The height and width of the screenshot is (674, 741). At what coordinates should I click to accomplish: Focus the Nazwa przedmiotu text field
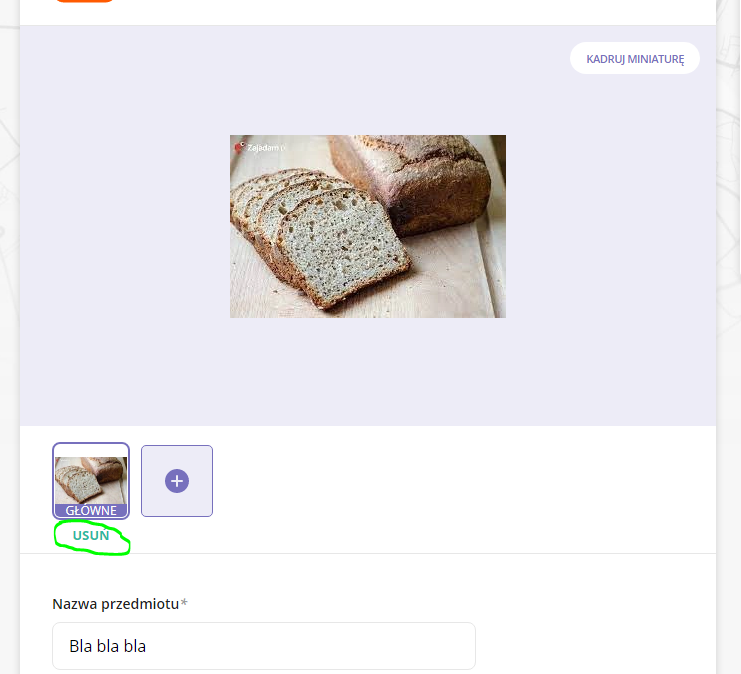264,646
